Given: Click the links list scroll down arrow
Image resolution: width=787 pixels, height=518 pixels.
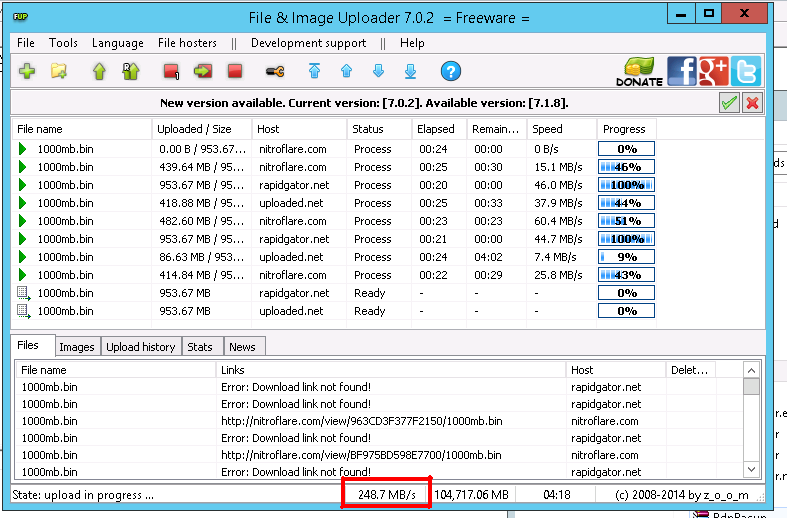Looking at the screenshot, I should pyautogui.click(x=751, y=470).
